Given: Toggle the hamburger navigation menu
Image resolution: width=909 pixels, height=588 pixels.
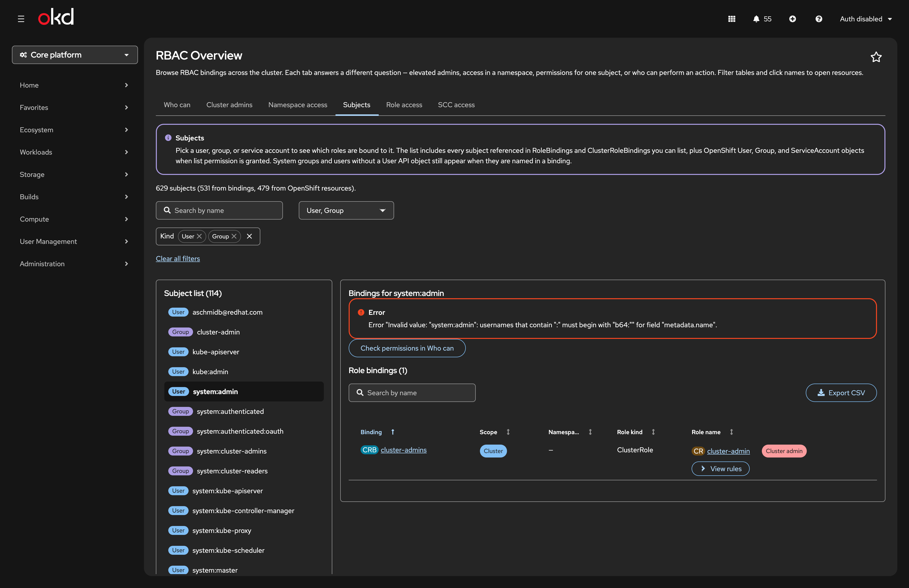Looking at the screenshot, I should pyautogui.click(x=21, y=19).
